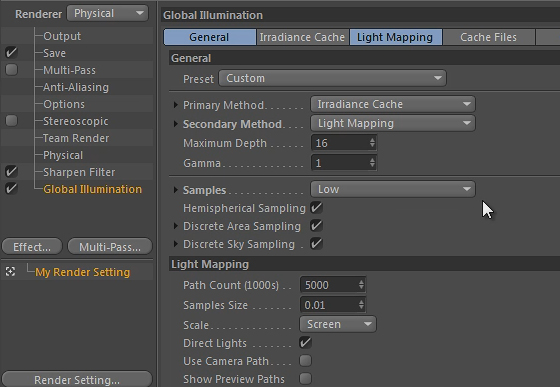
Task: Expand the Primary Method disclosure triangle
Action: point(175,105)
